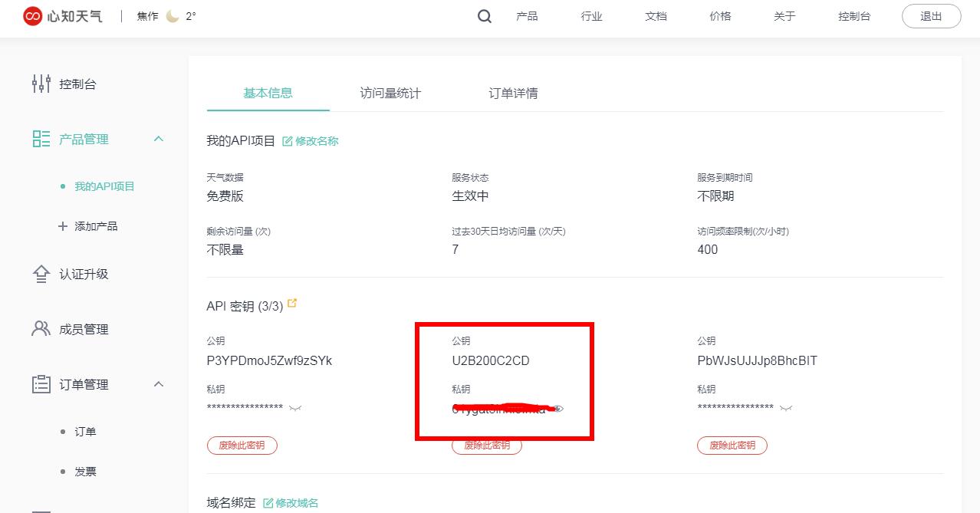Image resolution: width=980 pixels, height=513 pixels.
Task: Open the 关于 top menu
Action: click(784, 16)
